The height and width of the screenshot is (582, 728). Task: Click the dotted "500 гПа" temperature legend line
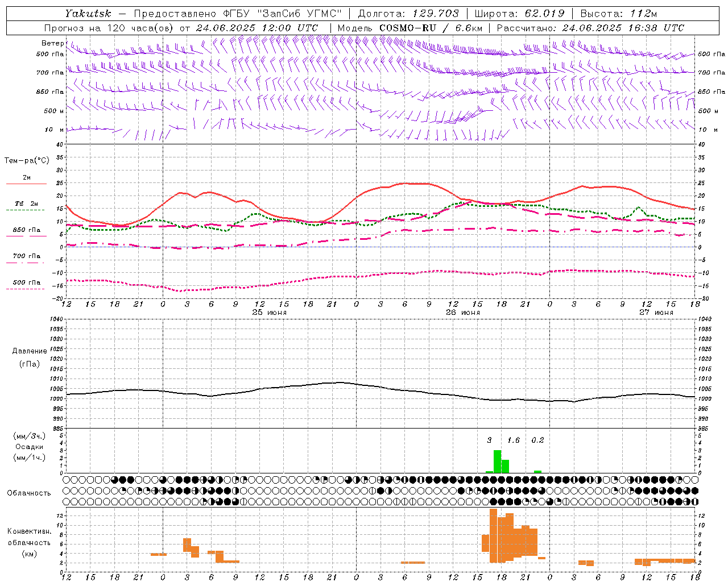click(x=26, y=289)
